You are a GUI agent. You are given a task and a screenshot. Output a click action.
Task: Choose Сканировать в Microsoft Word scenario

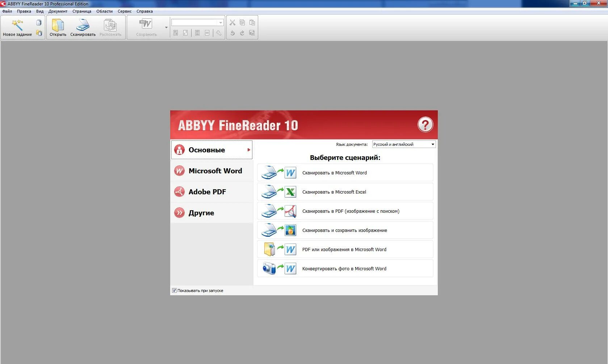[345, 173]
